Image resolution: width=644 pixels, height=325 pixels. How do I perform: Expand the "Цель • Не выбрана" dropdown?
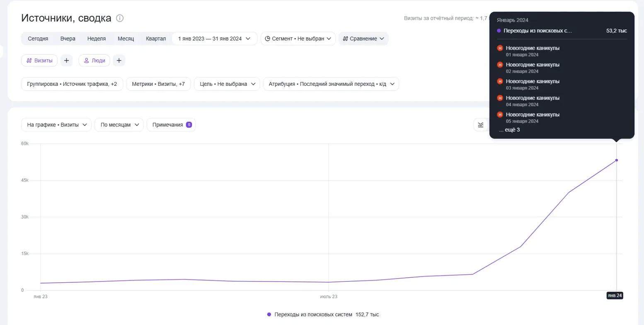point(227,84)
